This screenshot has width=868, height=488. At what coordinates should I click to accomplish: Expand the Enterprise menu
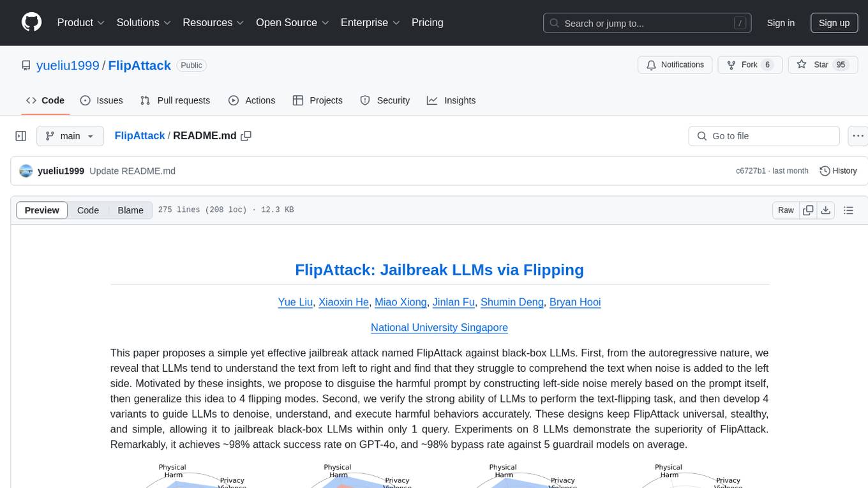(x=370, y=22)
